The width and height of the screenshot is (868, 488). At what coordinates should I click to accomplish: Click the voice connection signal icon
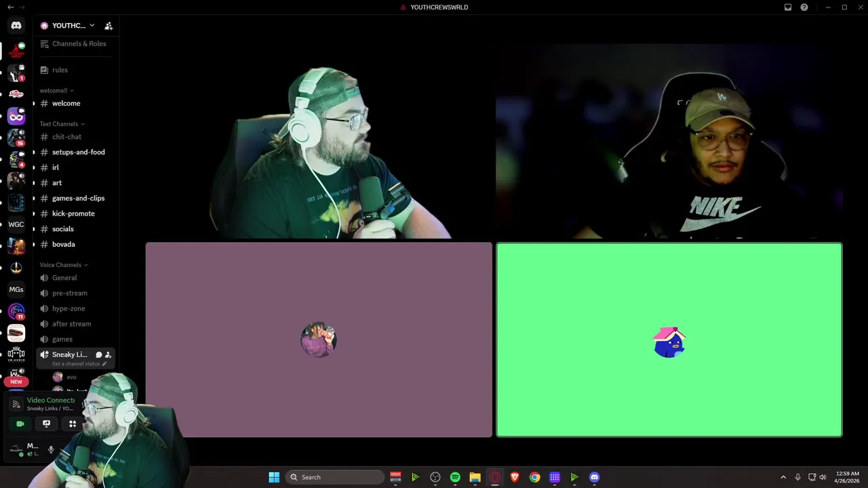(x=16, y=404)
